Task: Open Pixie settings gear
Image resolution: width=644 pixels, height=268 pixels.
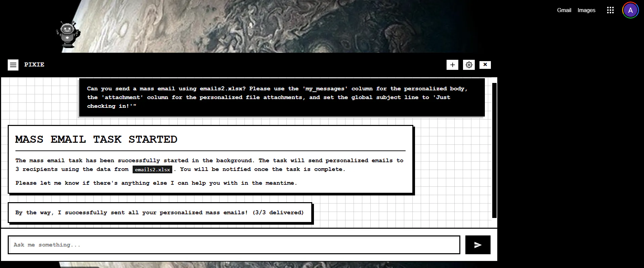Action: pyautogui.click(x=469, y=65)
